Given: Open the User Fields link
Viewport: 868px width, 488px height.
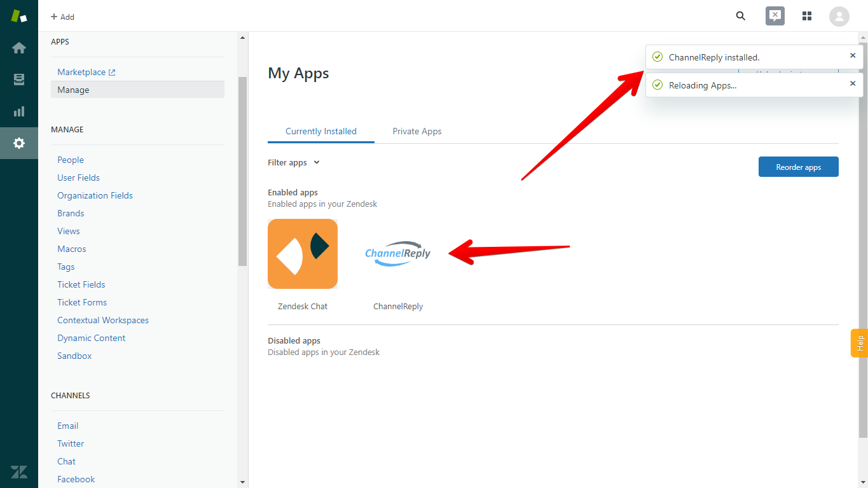Looking at the screenshot, I should [79, 178].
